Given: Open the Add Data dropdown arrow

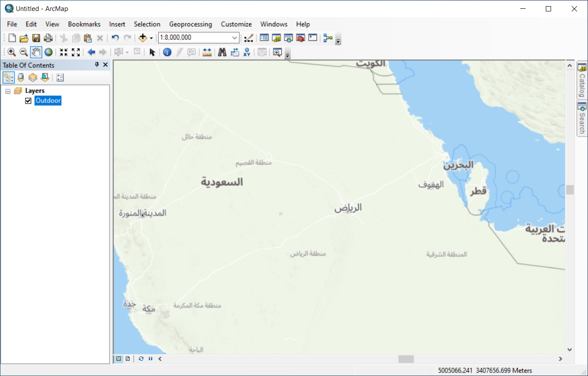Looking at the screenshot, I should 151,38.
